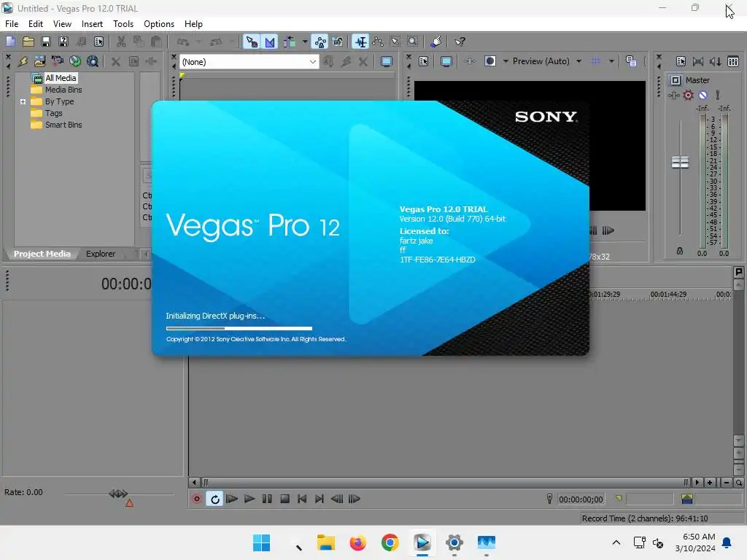Open Project Properties from the main toolbar
Viewport: 747px width, 560px height.
(98, 42)
